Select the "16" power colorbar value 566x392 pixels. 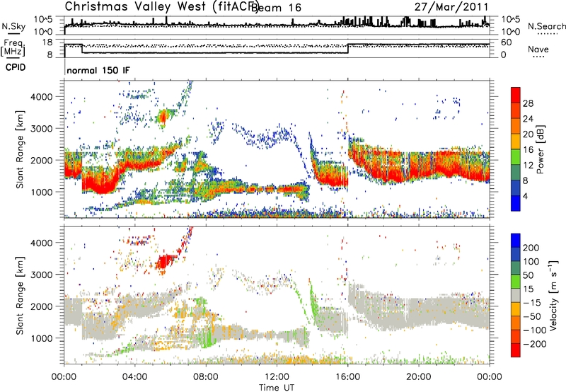tap(528, 150)
